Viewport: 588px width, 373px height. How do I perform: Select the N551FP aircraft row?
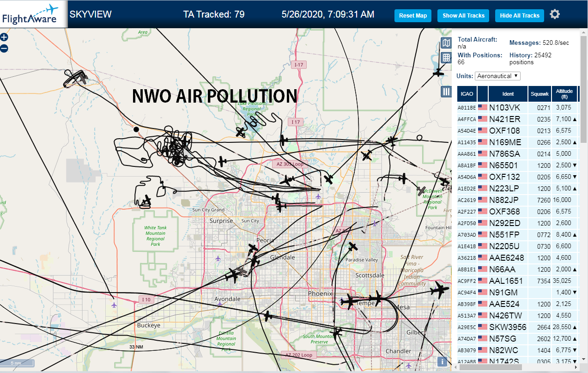(517, 234)
